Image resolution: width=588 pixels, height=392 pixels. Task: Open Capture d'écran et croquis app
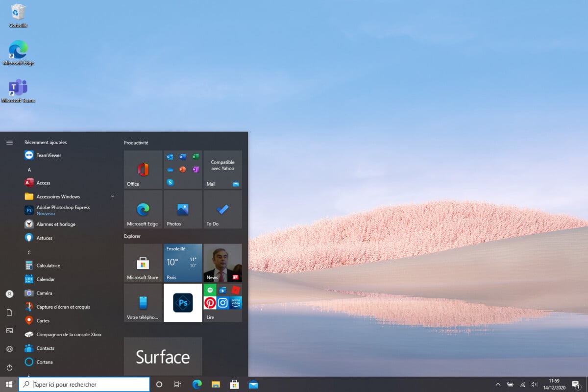[63, 307]
